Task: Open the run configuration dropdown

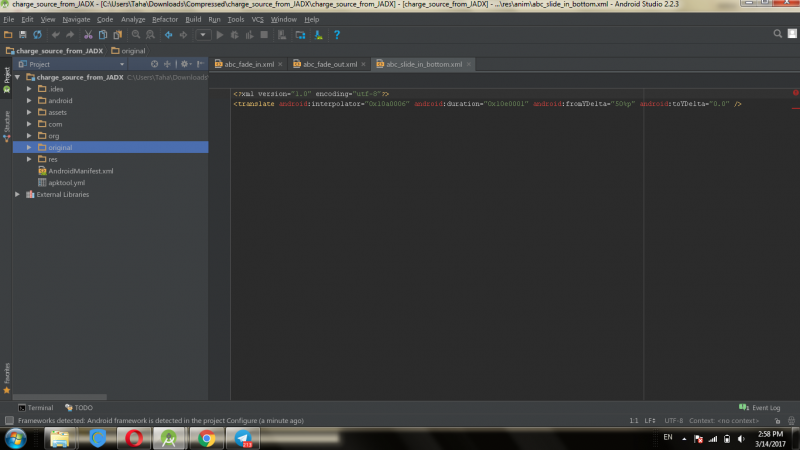Action: (x=202, y=34)
